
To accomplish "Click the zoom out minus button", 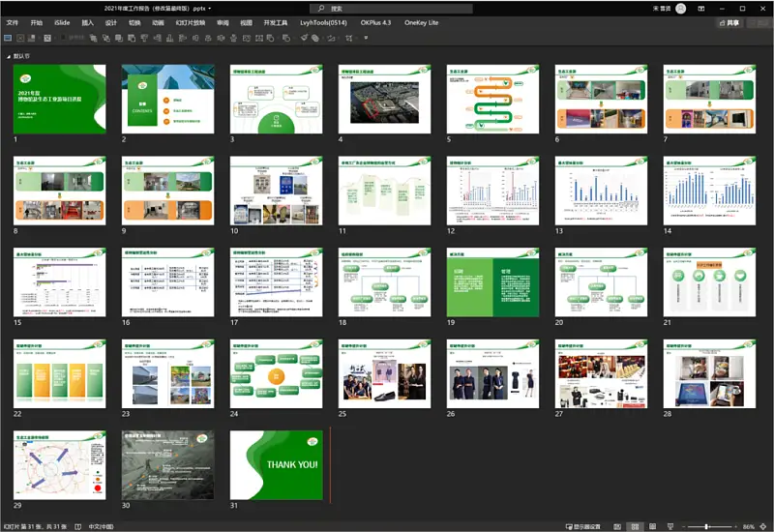I will (684, 526).
